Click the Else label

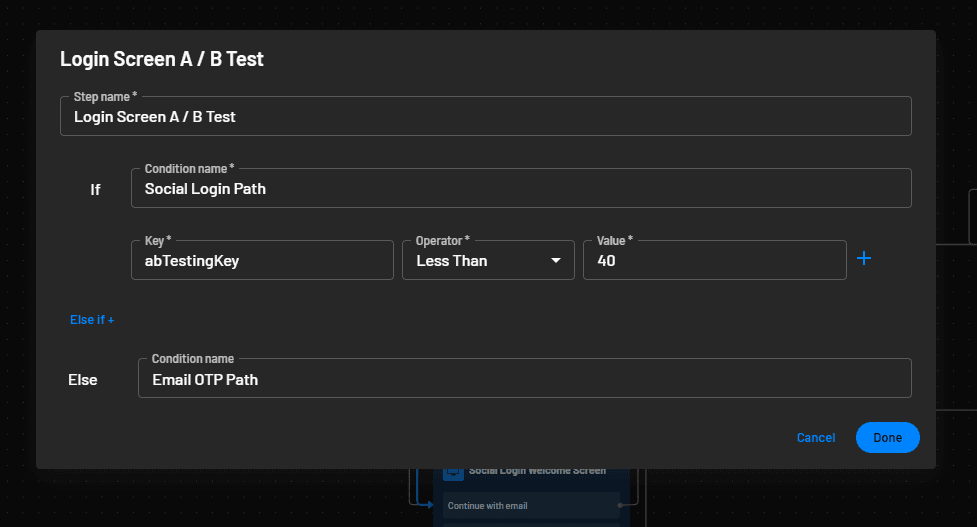point(83,380)
